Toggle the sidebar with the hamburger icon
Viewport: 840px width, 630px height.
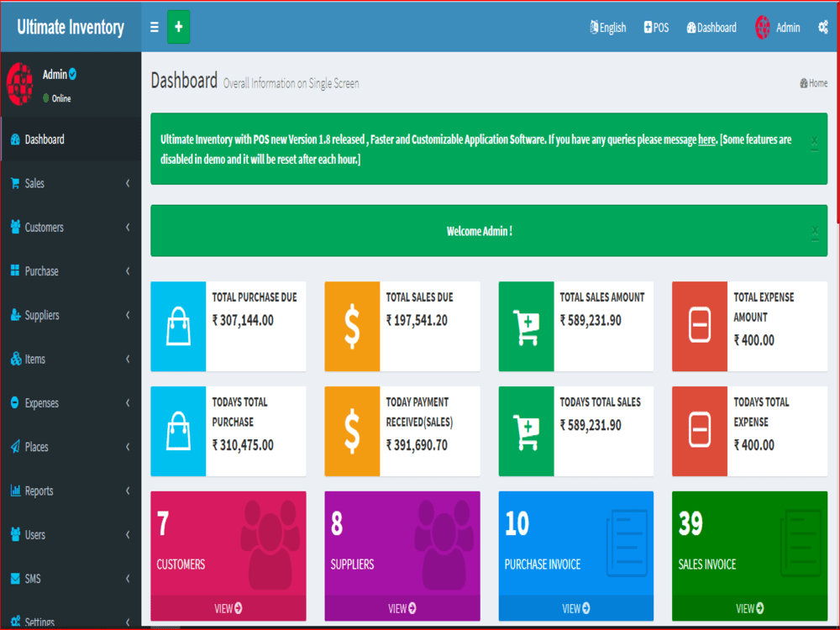pos(154,27)
